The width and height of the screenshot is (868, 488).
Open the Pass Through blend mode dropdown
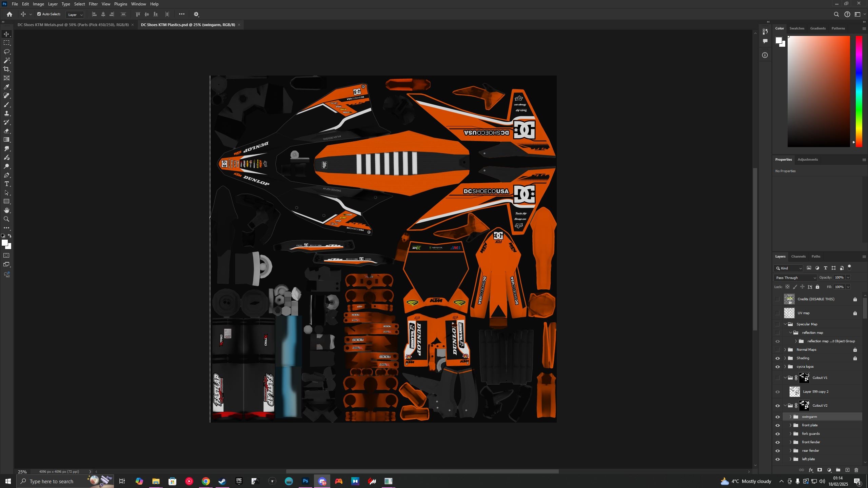click(x=795, y=277)
